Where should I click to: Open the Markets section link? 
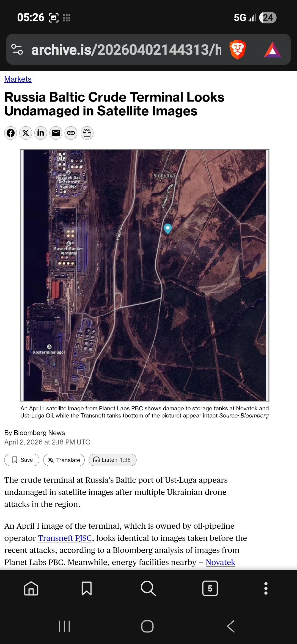pos(18,79)
